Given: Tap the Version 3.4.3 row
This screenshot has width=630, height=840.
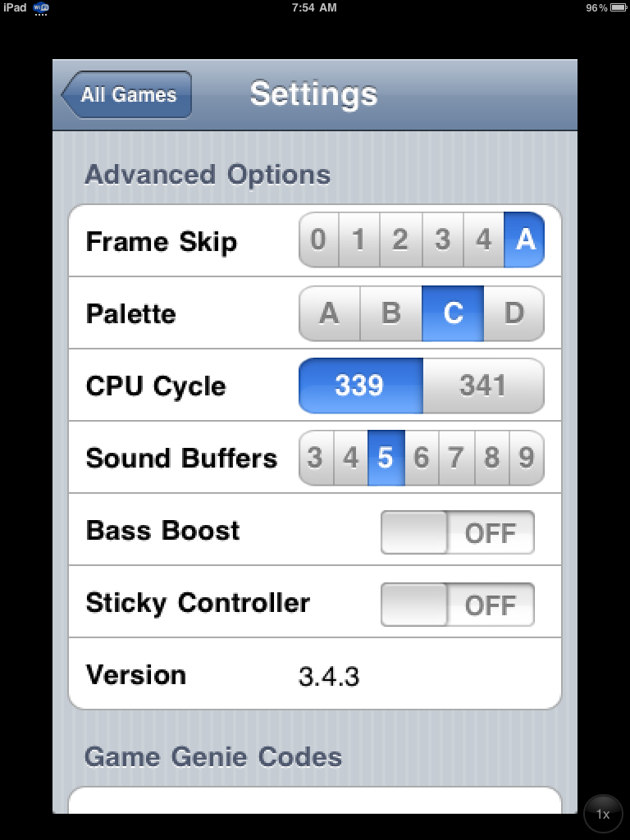Looking at the screenshot, I should pyautogui.click(x=315, y=677).
